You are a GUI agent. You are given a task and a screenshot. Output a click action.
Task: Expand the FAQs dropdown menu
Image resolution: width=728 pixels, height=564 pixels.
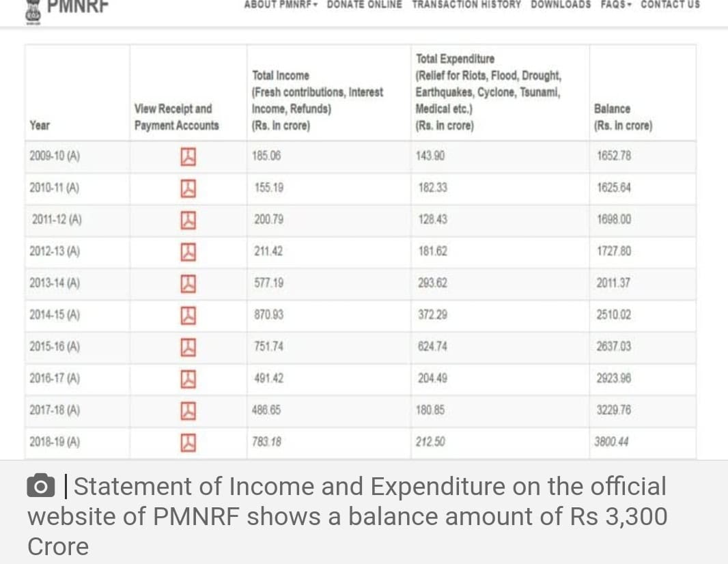(x=616, y=5)
